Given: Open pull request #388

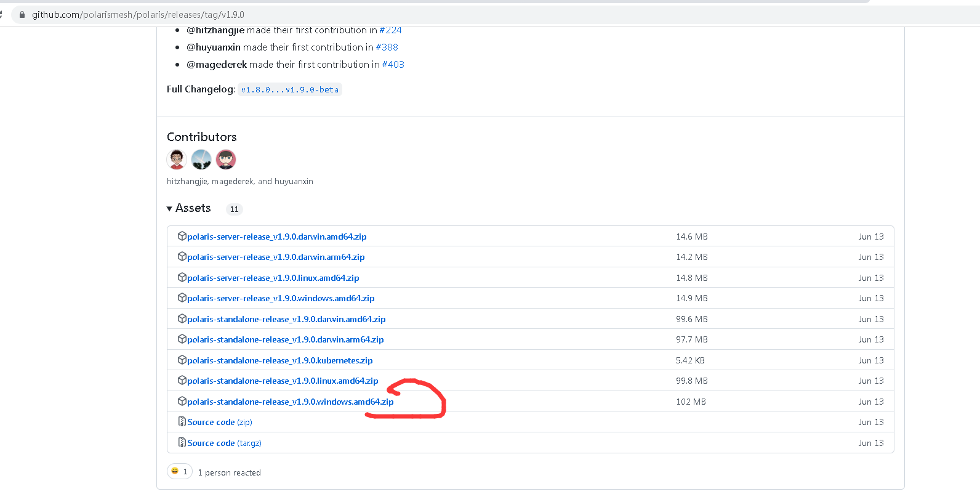Looking at the screenshot, I should [387, 47].
